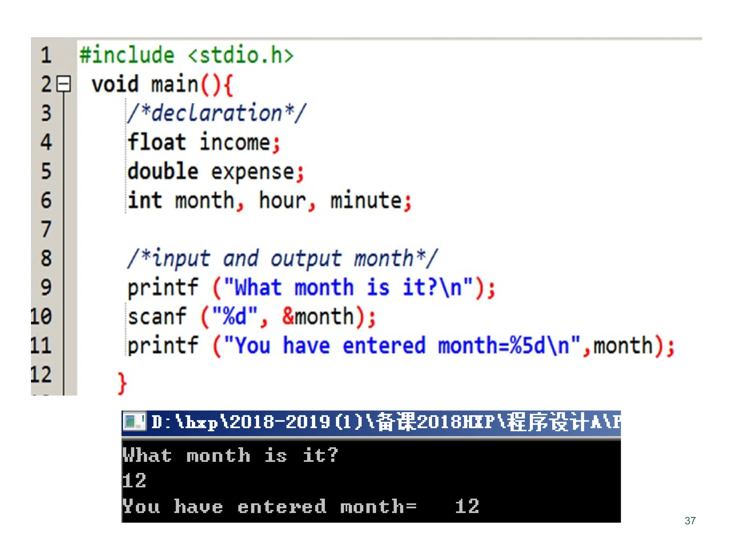
Task: Click line number 10 in gutter
Action: [41, 316]
